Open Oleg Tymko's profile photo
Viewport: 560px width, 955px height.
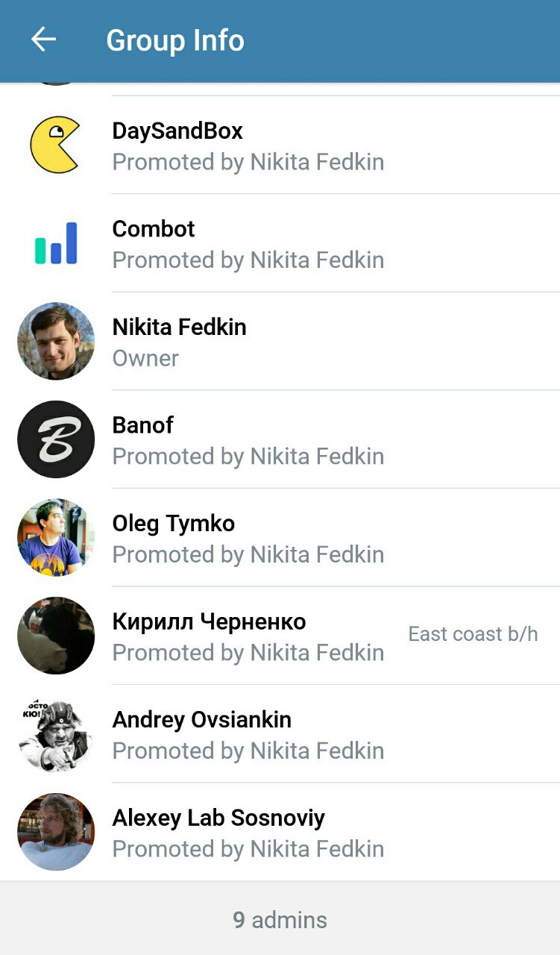click(56, 537)
